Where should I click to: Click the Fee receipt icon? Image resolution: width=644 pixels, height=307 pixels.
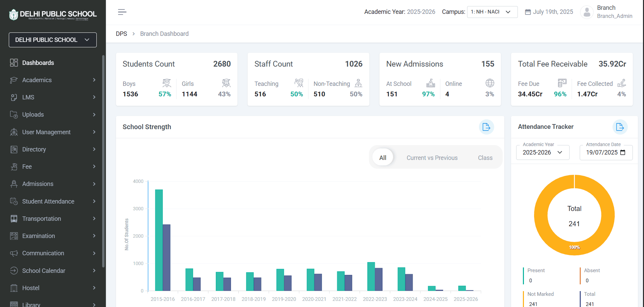click(x=14, y=167)
